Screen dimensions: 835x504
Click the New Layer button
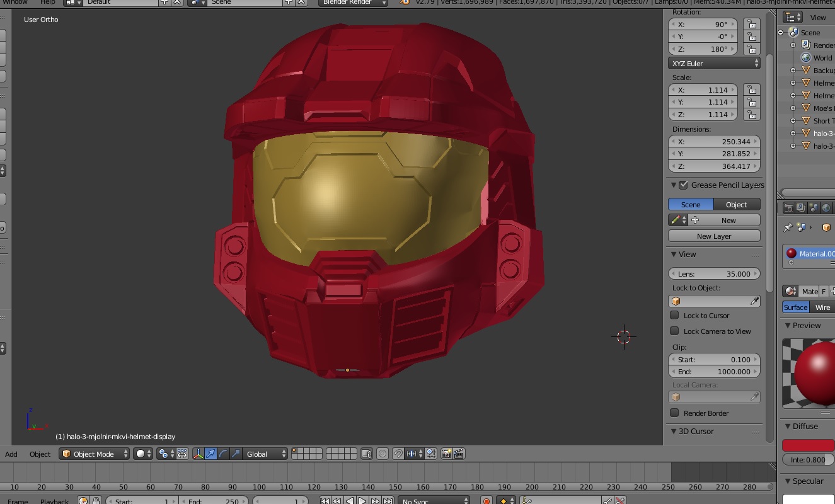tap(714, 236)
